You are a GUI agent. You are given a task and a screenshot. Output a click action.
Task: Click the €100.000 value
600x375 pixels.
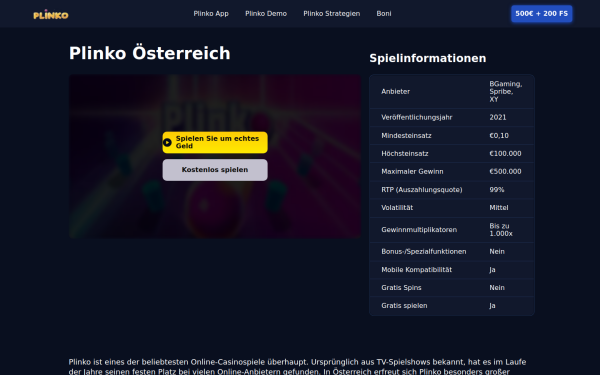click(505, 153)
